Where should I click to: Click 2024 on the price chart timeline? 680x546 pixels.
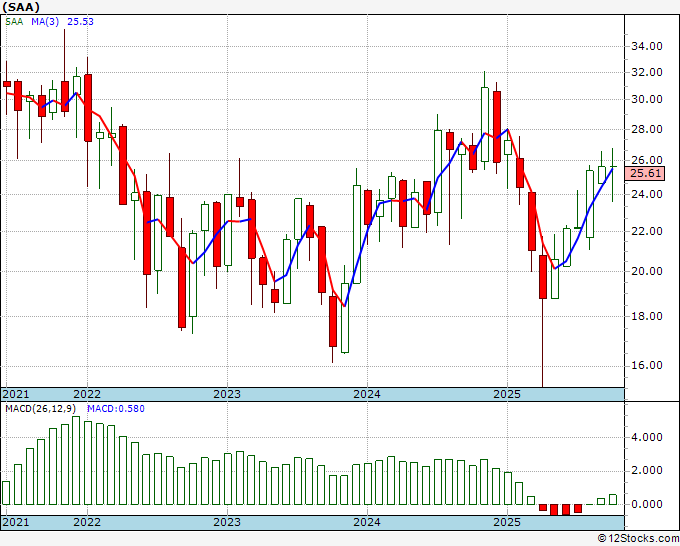point(367,394)
